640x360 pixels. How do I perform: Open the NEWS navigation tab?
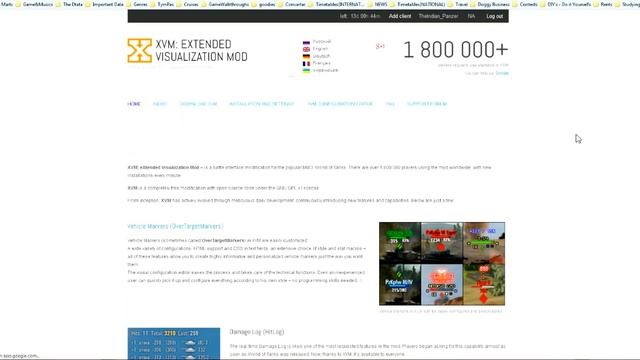pos(160,104)
